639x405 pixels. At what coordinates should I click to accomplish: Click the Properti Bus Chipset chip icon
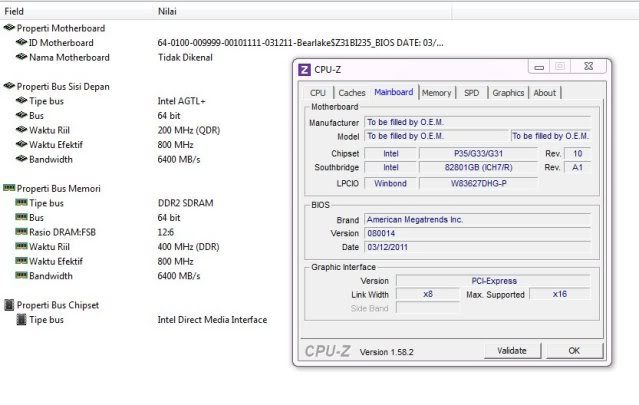(9, 305)
